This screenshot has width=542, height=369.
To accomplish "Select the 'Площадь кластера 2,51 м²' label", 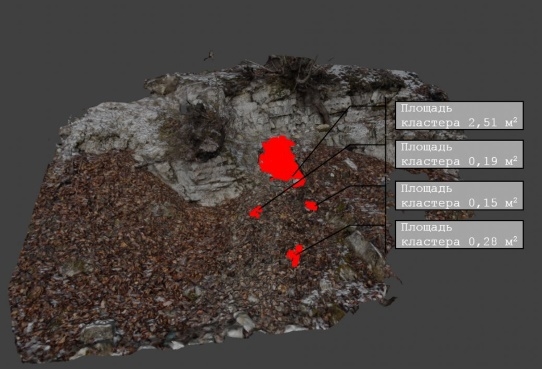I will click(x=459, y=115).
